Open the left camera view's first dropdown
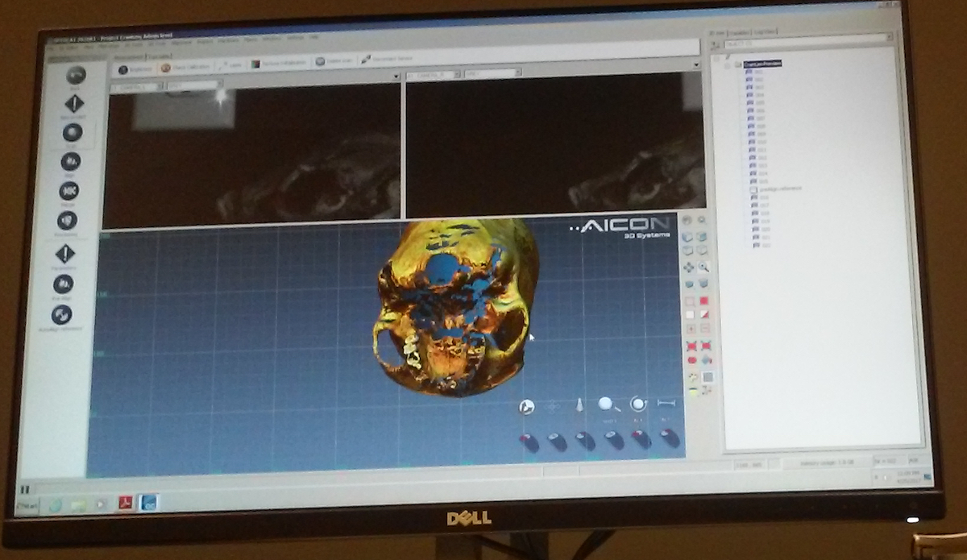The image size is (967, 560). click(x=137, y=85)
